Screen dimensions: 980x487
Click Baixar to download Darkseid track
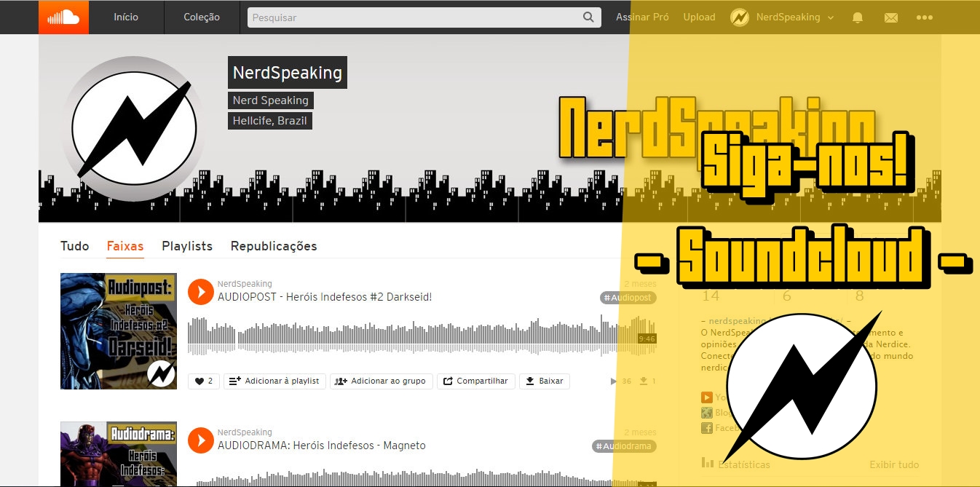(x=545, y=381)
